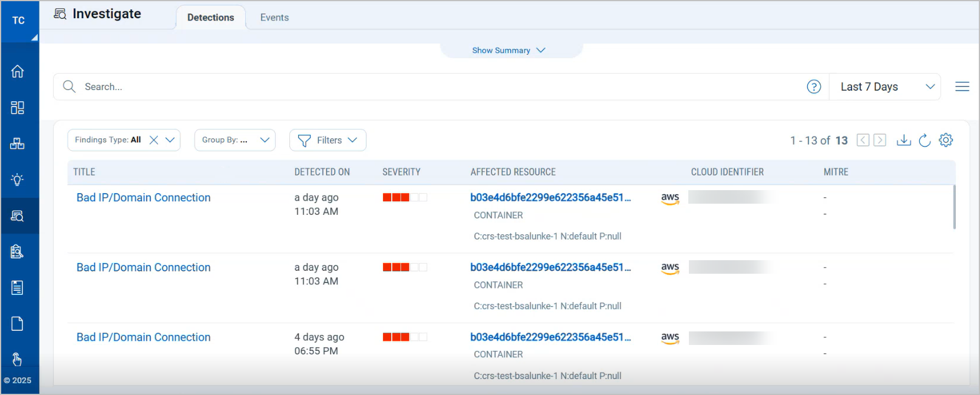Click the search help question icon

(814, 87)
